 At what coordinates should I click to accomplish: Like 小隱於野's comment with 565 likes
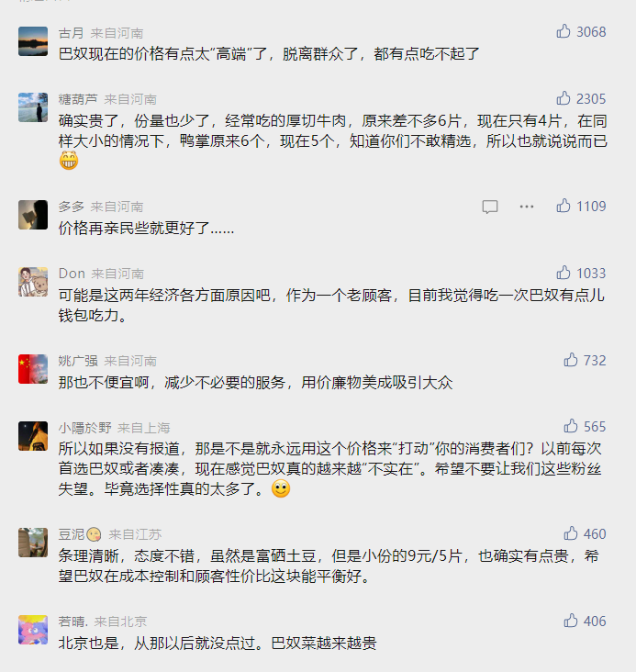(571, 427)
